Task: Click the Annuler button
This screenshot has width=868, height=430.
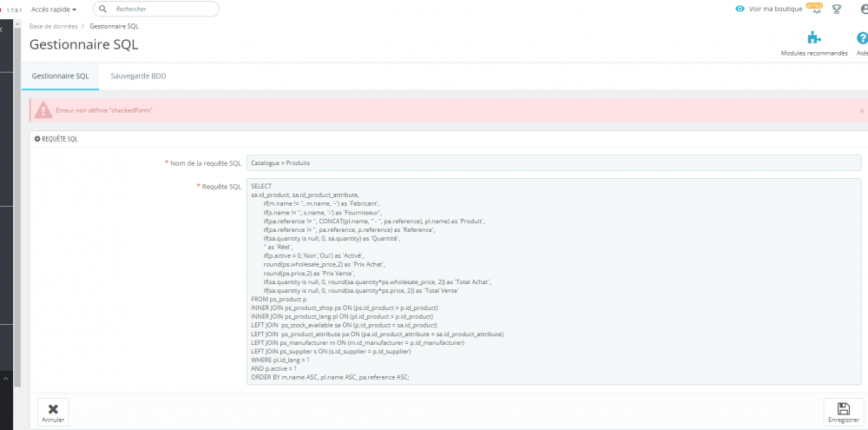Action: tap(53, 413)
